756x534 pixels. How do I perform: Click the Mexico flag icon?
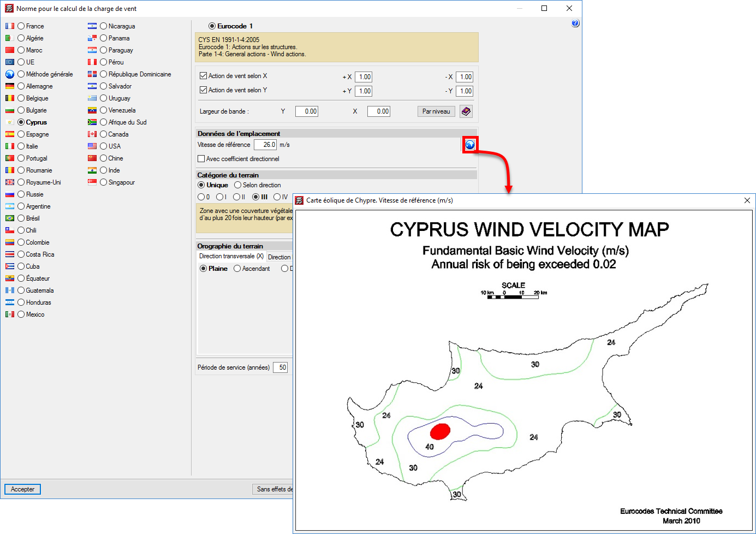(10, 315)
